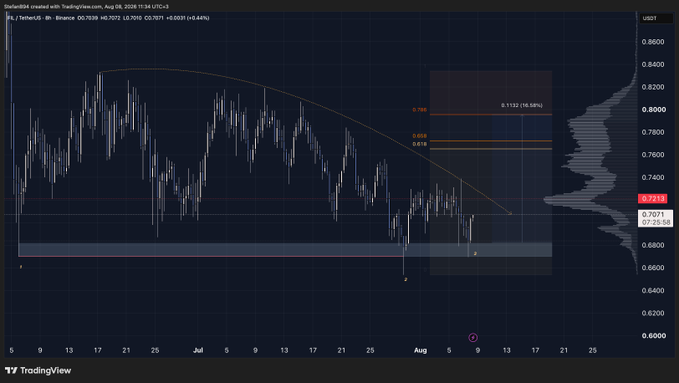Click the purple lightning event marker icon

coord(473,337)
